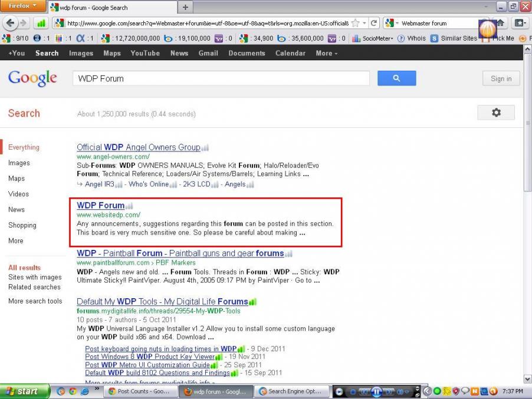Focus the Google WDP Forum search field

(221, 78)
